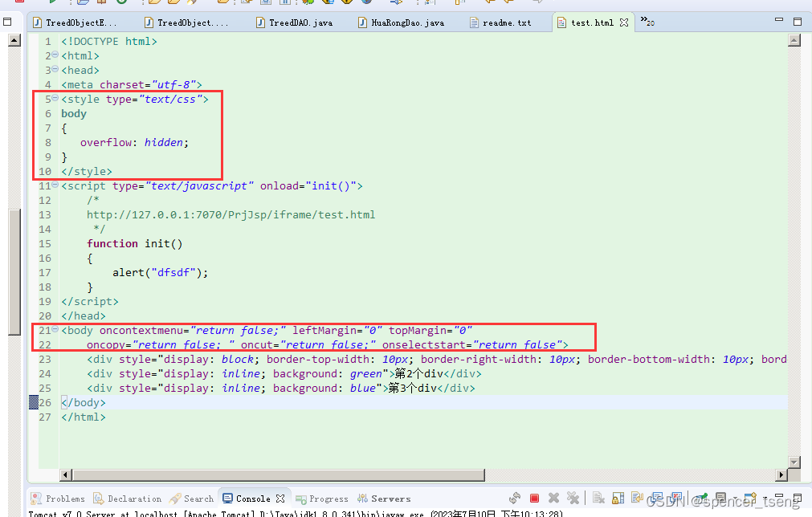812x517 pixels.
Task: Toggle Scroll Lock in Console
Action: [x=618, y=498]
